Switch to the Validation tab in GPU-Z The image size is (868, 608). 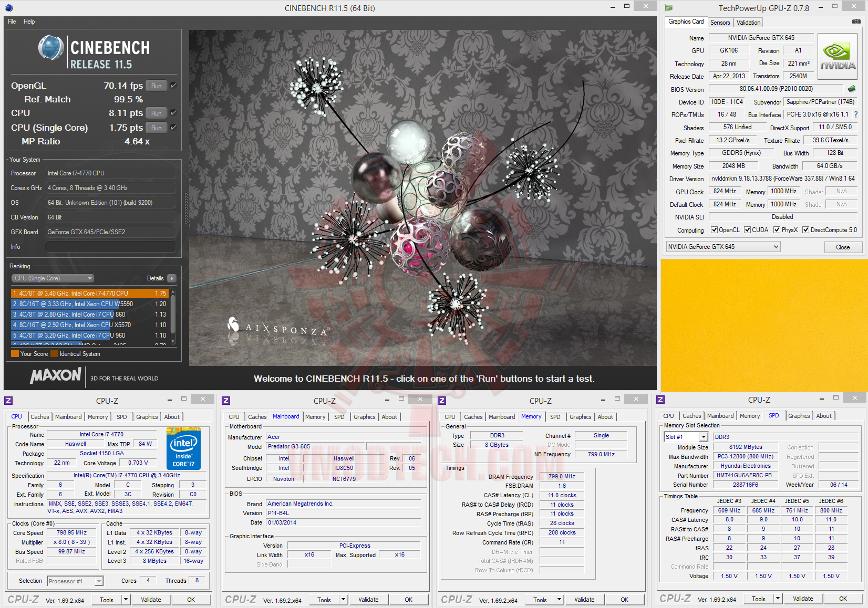coord(748,23)
